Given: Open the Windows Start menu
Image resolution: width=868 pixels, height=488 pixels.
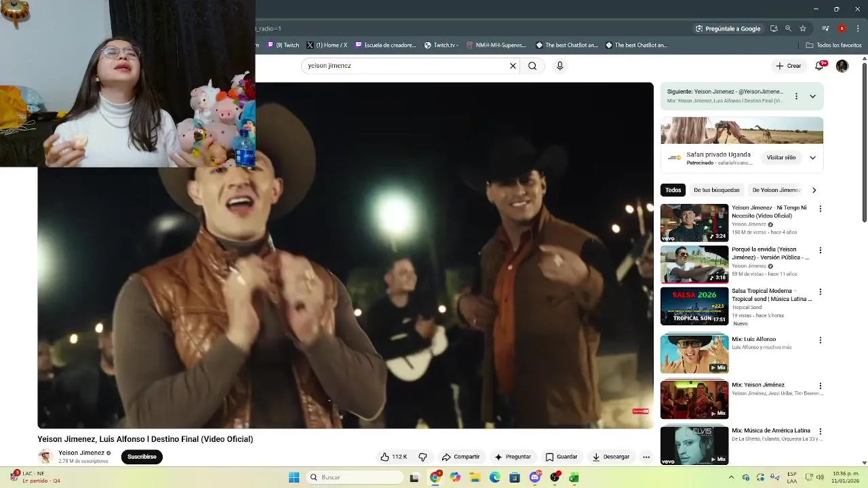Looking at the screenshot, I should coord(294,478).
